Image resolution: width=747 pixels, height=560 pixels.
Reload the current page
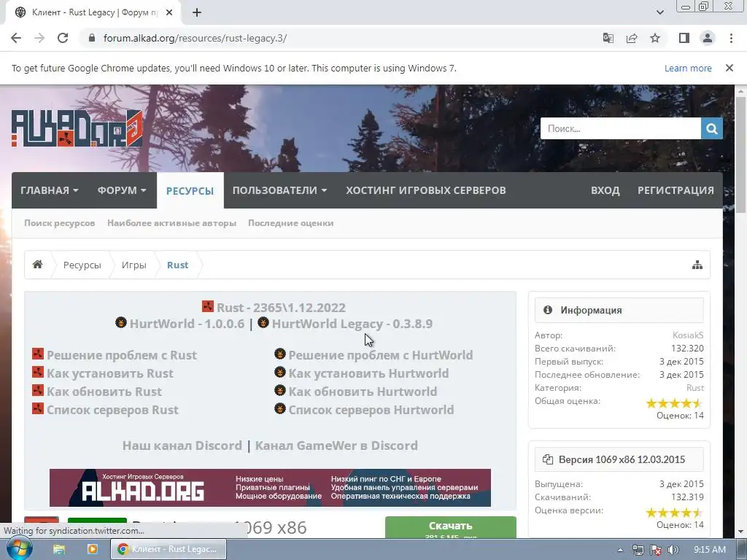63,38
